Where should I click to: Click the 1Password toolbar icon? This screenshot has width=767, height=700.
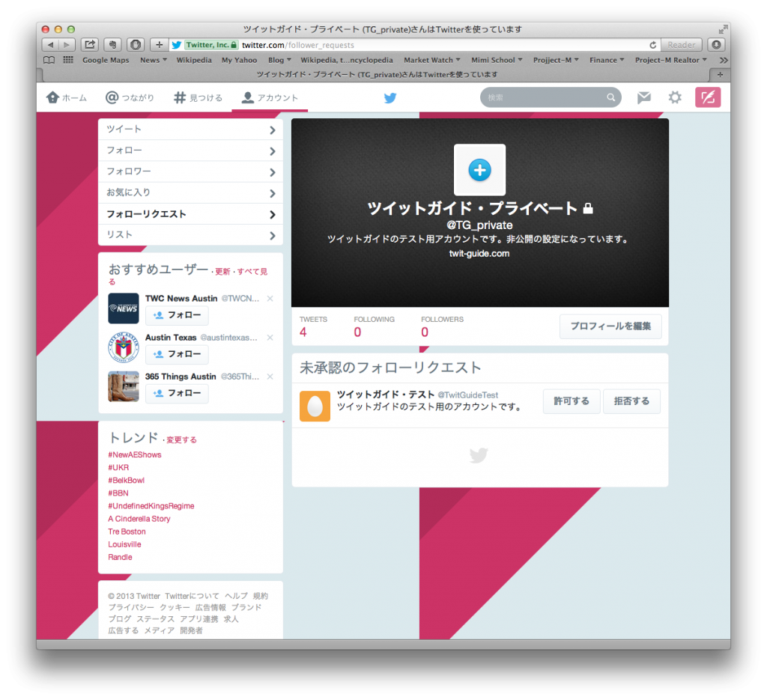coord(136,45)
